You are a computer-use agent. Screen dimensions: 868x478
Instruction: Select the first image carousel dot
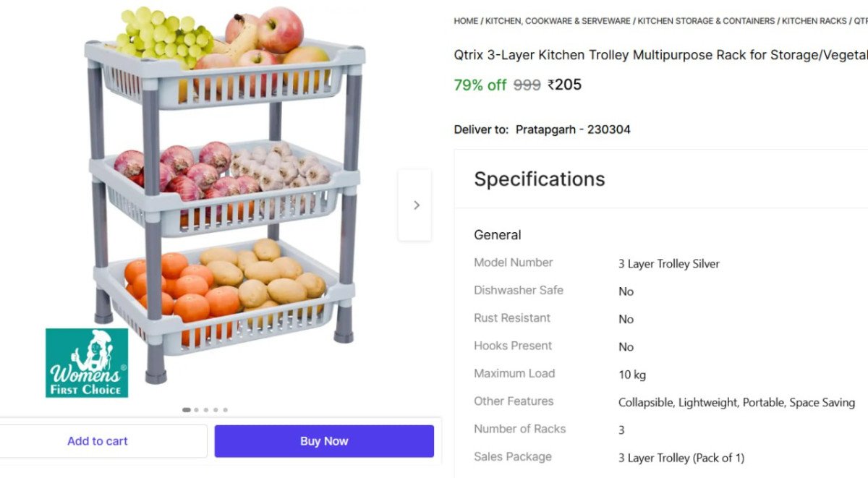click(x=187, y=410)
